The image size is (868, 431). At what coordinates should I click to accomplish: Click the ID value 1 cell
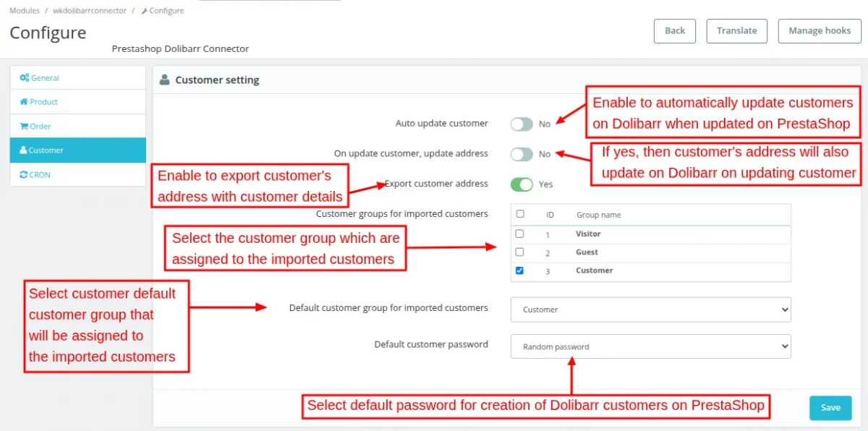click(x=548, y=234)
